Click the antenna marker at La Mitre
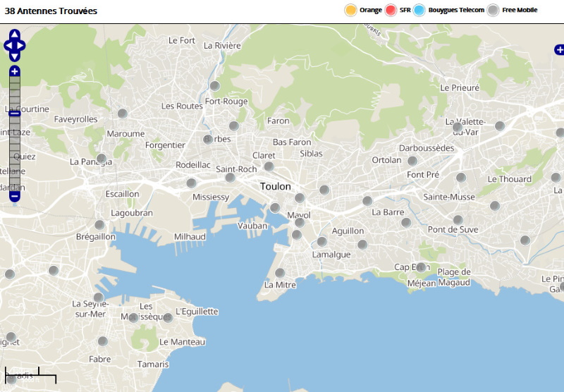This screenshot has width=564, height=392. [x=280, y=273]
